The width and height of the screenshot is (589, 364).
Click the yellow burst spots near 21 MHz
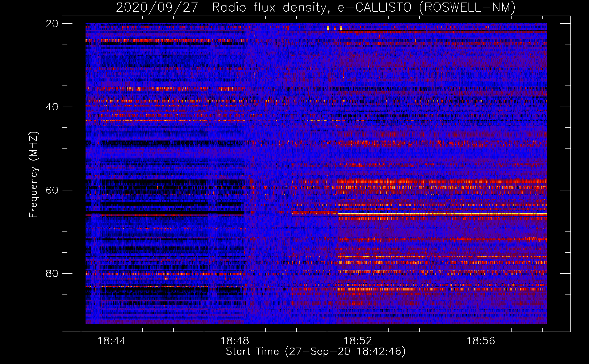pyautogui.click(x=335, y=28)
